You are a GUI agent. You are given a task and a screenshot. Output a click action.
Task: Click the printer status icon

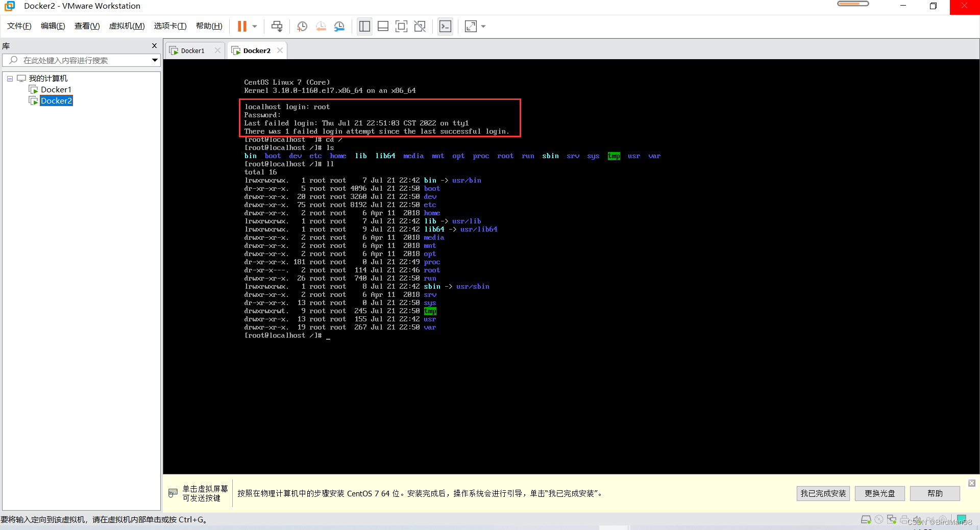[x=904, y=520]
